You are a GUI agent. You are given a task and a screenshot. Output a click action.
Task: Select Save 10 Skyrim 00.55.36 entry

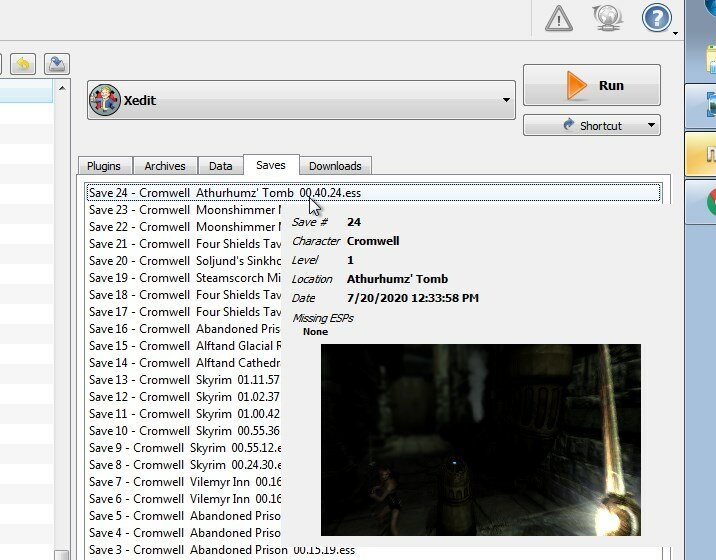coord(184,430)
